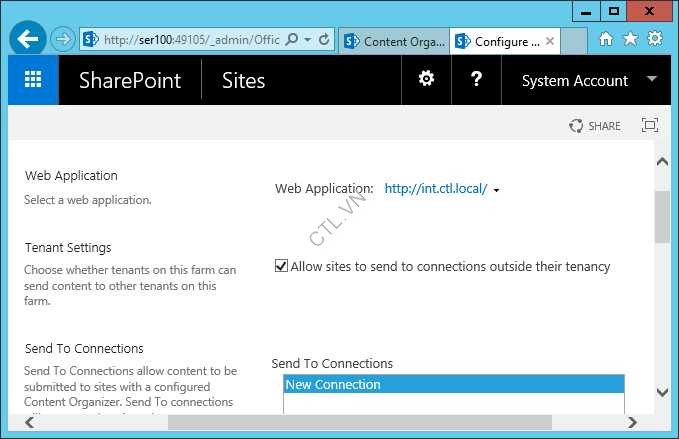The image size is (679, 439).
Task: Open Internet Explorer tools gear icon
Action: (655, 39)
